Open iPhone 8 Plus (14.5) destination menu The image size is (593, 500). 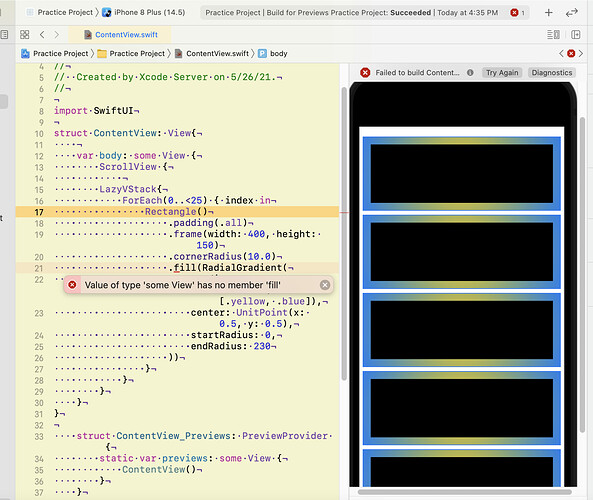pyautogui.click(x=144, y=12)
